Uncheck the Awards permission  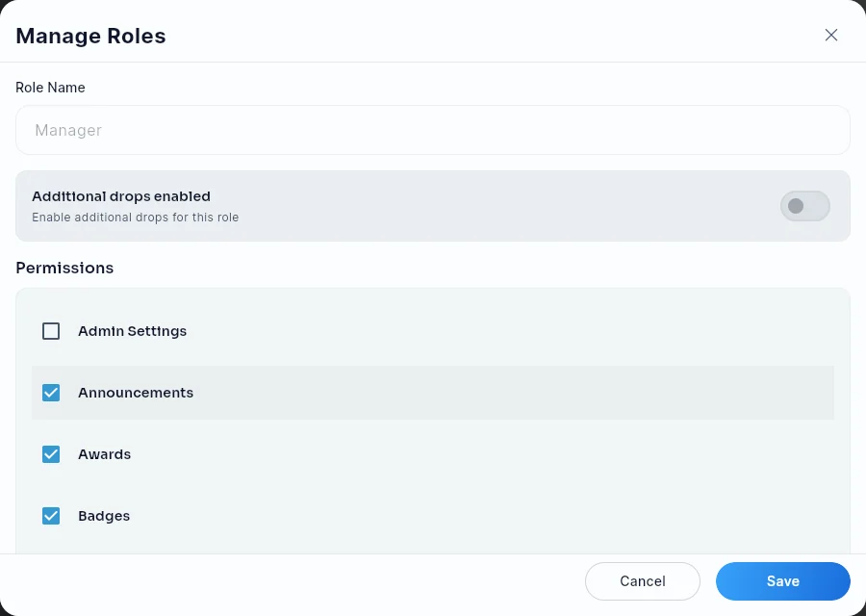pyautogui.click(x=51, y=454)
